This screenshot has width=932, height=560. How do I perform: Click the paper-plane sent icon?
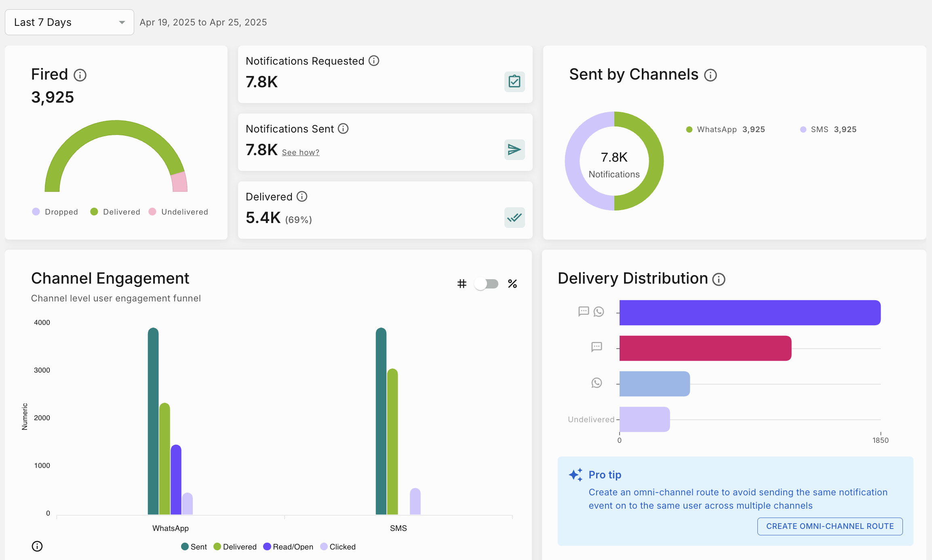click(514, 149)
